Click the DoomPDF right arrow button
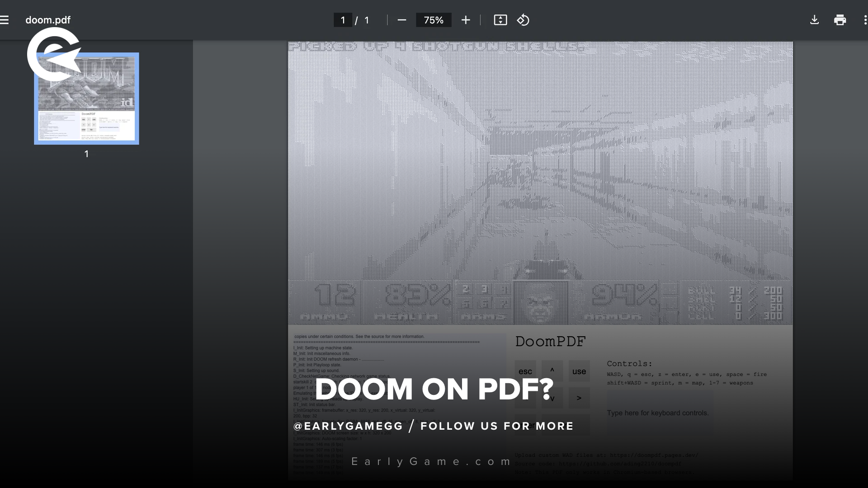The image size is (868, 488). (x=579, y=398)
